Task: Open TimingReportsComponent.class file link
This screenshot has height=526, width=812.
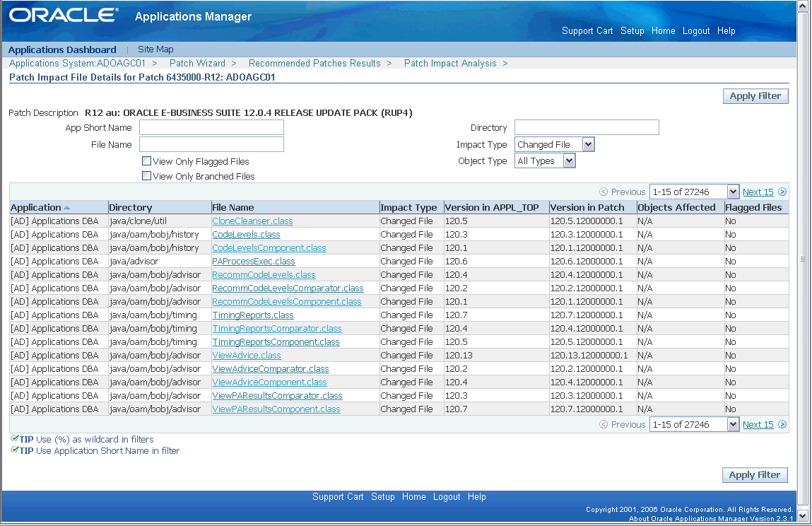Action: [276, 342]
